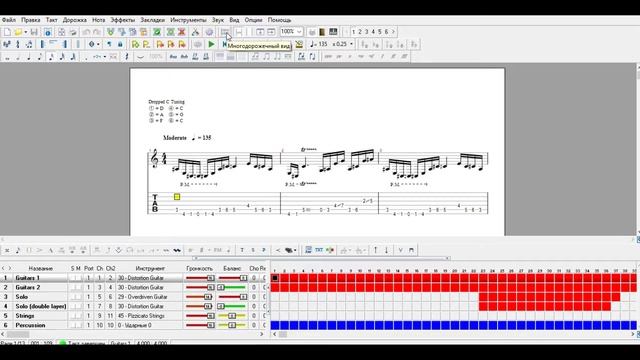Save the score using the floppy disk icon

[34, 32]
